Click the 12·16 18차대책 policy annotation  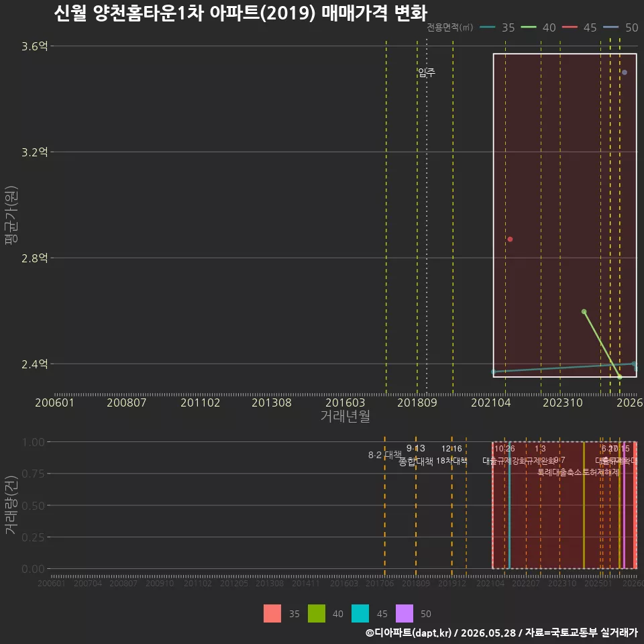(451, 455)
